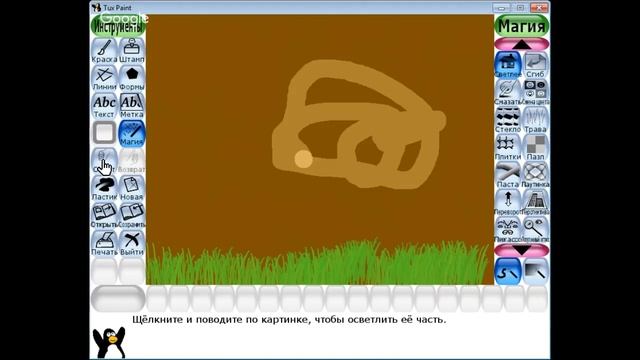The image size is (640, 360).
Task: Click the undo button under the hand cursor
Action: [104, 161]
